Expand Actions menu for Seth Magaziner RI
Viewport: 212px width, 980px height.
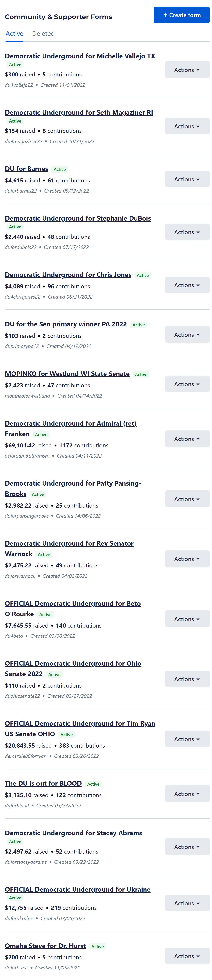[187, 126]
